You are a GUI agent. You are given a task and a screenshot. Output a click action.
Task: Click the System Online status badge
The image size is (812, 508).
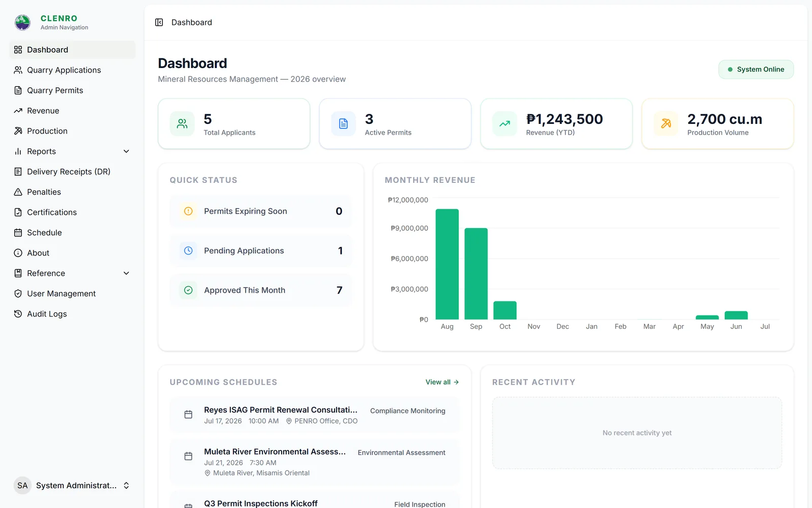pos(756,70)
